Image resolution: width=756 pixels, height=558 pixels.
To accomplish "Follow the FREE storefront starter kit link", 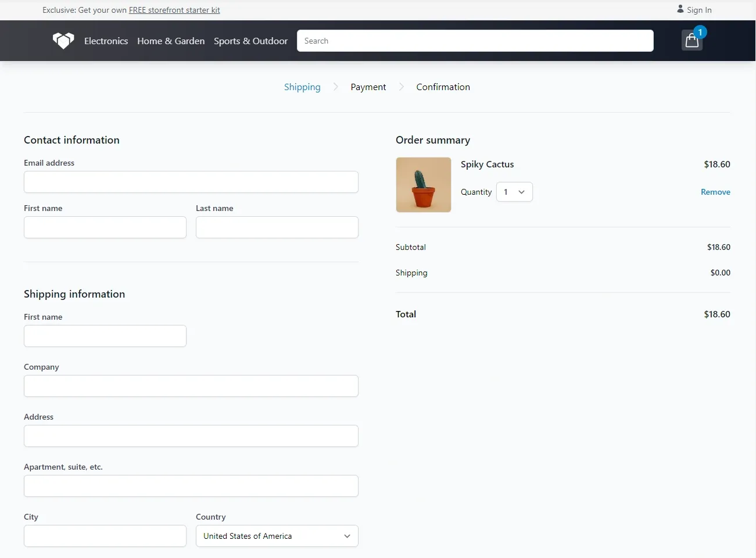I will pyautogui.click(x=174, y=10).
